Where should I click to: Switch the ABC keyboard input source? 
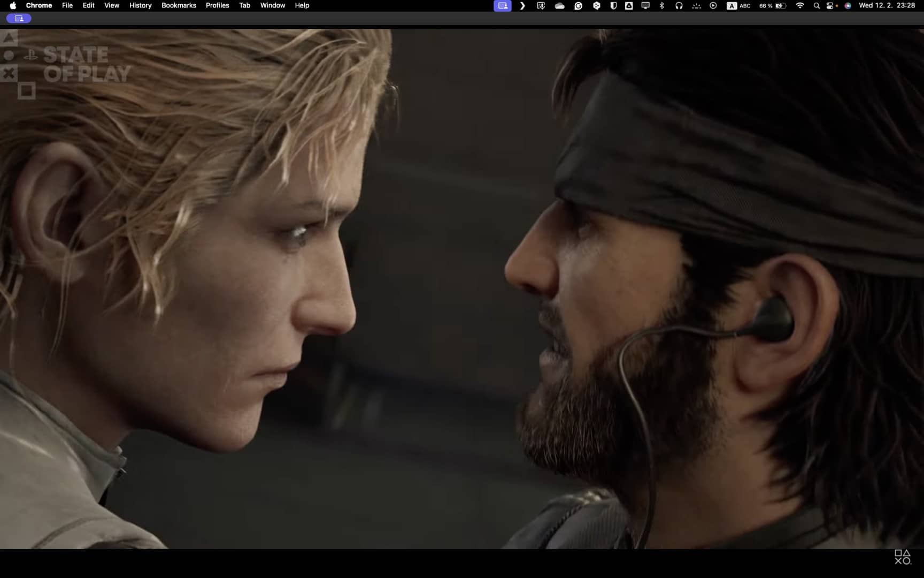(738, 5)
